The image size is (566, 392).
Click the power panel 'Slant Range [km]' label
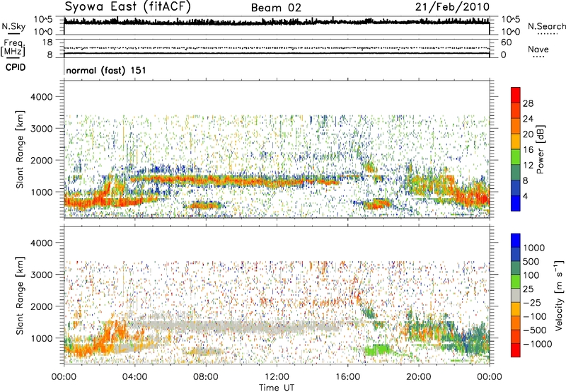tap(20, 149)
